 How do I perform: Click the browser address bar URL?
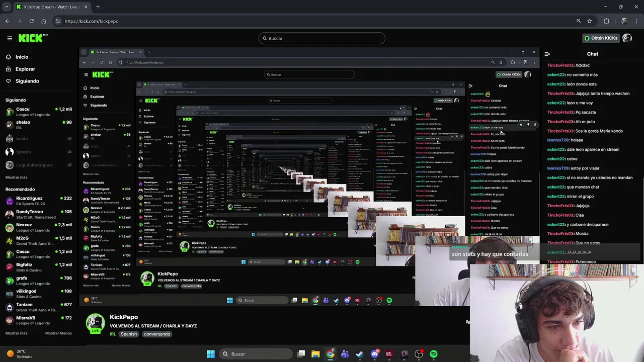(x=92, y=21)
